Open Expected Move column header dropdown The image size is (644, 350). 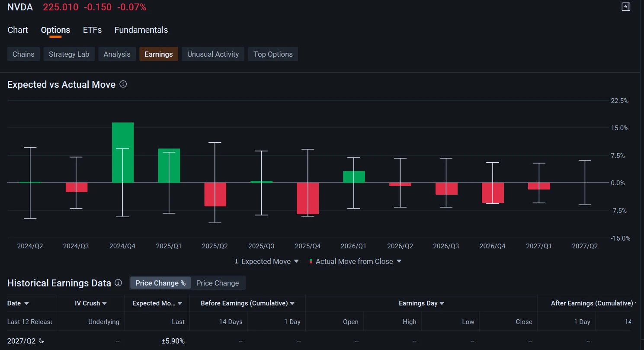click(x=180, y=303)
